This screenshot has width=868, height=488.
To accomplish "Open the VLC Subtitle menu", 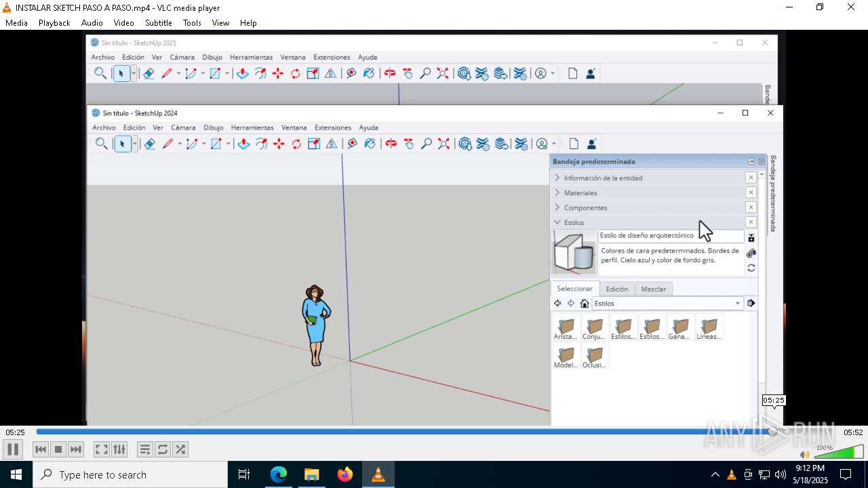I will [158, 22].
